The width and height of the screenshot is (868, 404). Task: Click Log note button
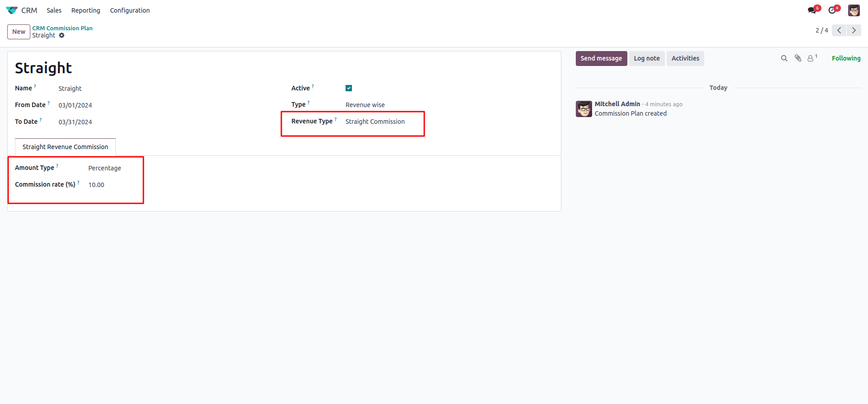tap(647, 58)
